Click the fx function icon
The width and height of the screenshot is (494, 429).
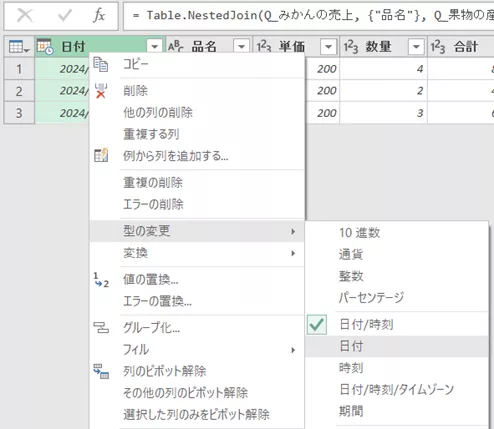coord(99,15)
